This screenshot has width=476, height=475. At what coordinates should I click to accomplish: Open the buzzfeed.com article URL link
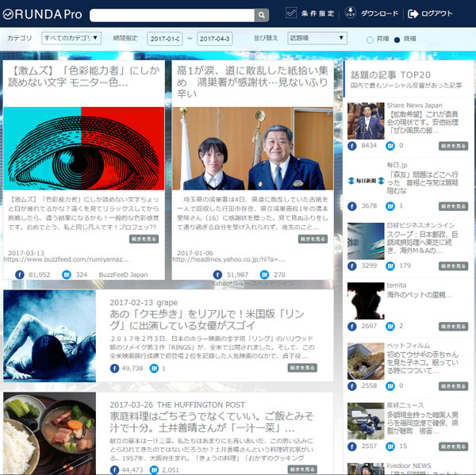point(66,259)
